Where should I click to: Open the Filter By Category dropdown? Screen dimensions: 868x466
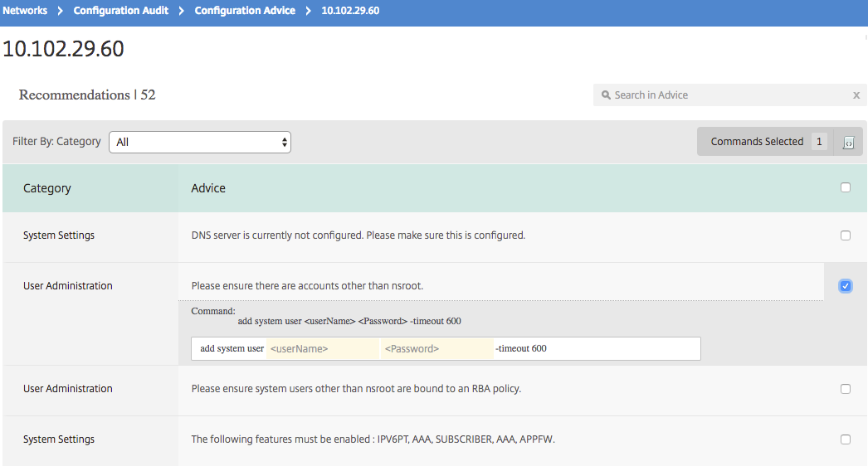click(x=200, y=143)
